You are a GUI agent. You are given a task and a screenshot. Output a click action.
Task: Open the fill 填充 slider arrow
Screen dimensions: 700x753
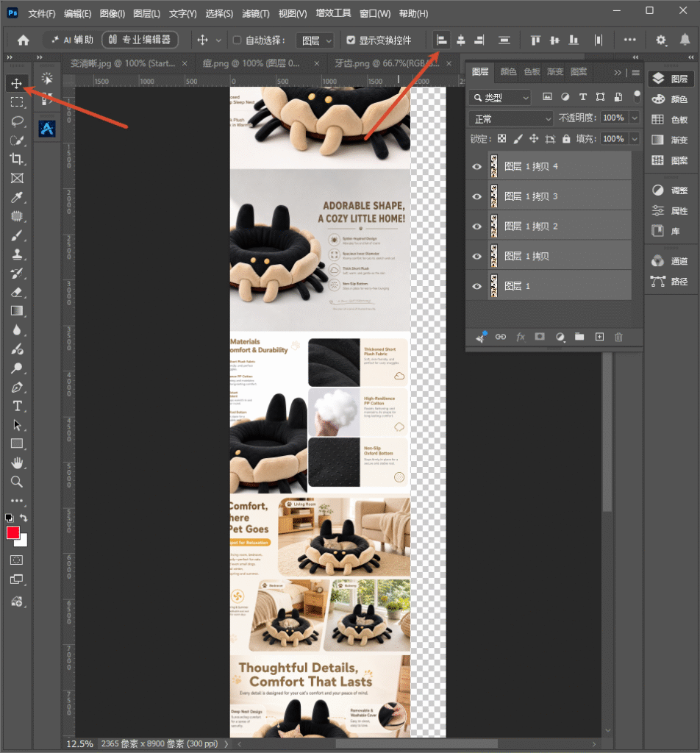pos(635,139)
